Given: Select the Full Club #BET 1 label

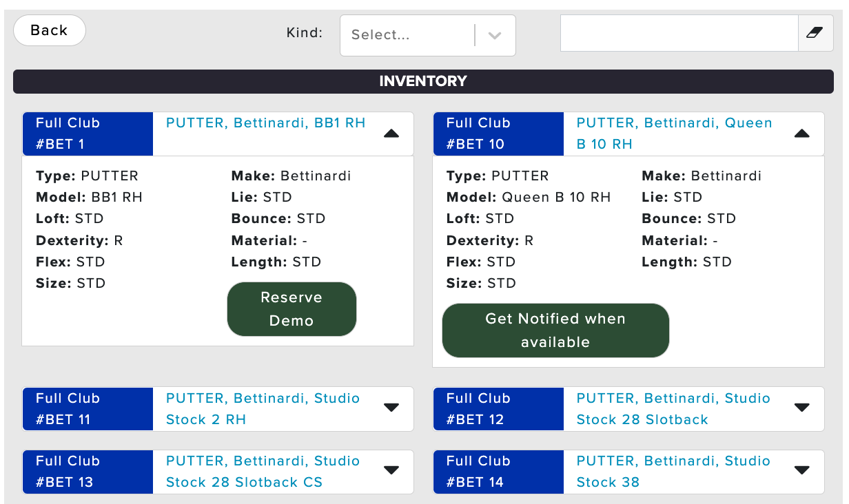Looking at the screenshot, I should click(x=88, y=134).
